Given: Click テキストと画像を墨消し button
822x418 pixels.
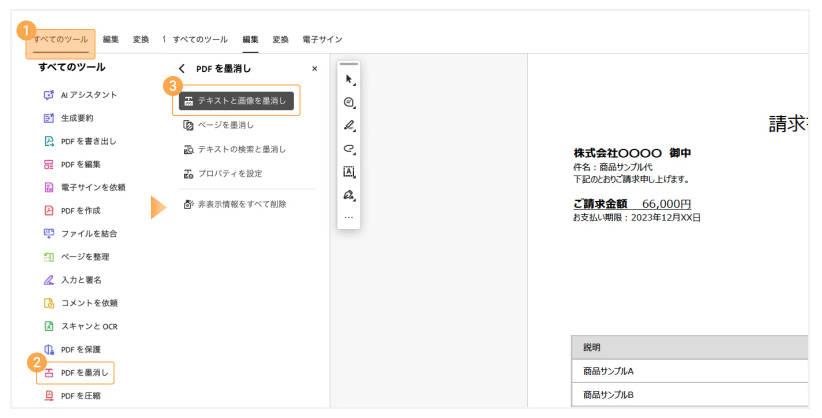Looking at the screenshot, I should 236,101.
